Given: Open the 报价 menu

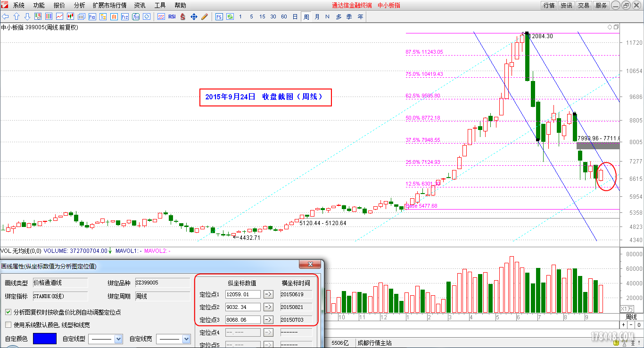Looking at the screenshot, I should click(x=59, y=5).
